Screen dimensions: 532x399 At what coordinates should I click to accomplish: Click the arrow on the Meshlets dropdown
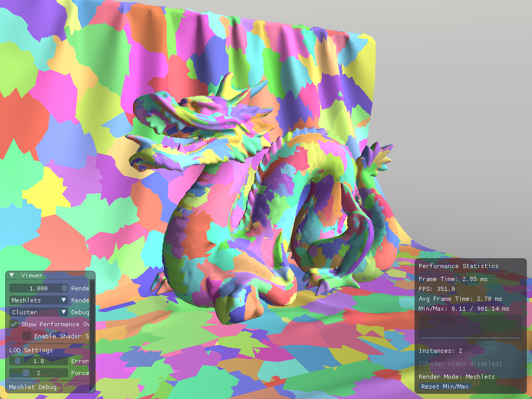click(x=64, y=300)
